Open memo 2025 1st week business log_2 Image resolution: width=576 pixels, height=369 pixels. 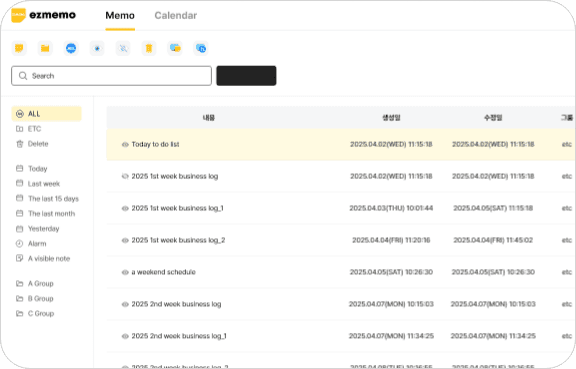point(178,240)
